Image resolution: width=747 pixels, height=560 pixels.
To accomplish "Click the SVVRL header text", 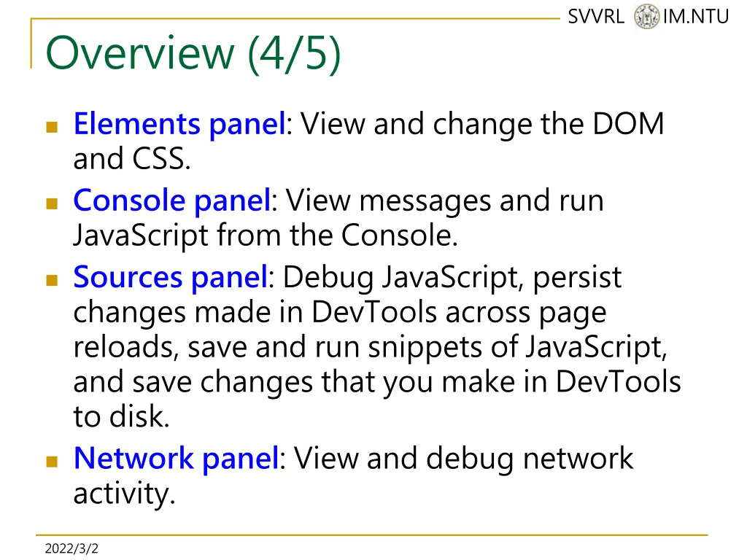I will tap(596, 17).
